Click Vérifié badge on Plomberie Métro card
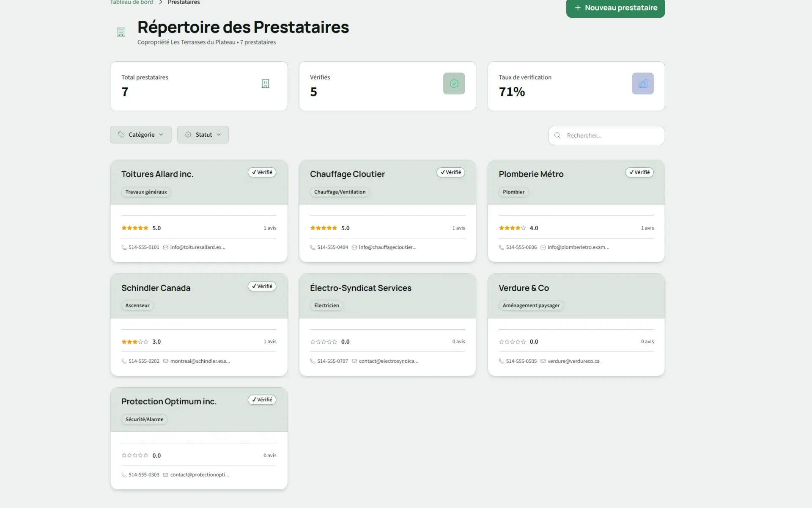Image resolution: width=812 pixels, height=508 pixels. tap(639, 172)
